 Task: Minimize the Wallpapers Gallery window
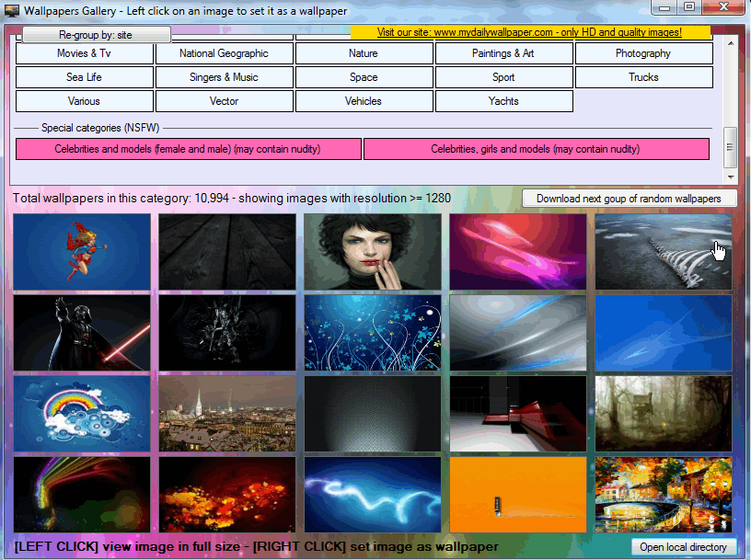pyautogui.click(x=664, y=7)
